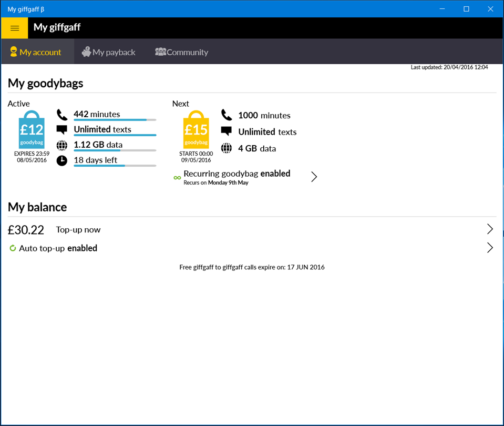The width and height of the screenshot is (504, 426).
Task: Click phone icon beside 1000 minutes
Action: 227,115
